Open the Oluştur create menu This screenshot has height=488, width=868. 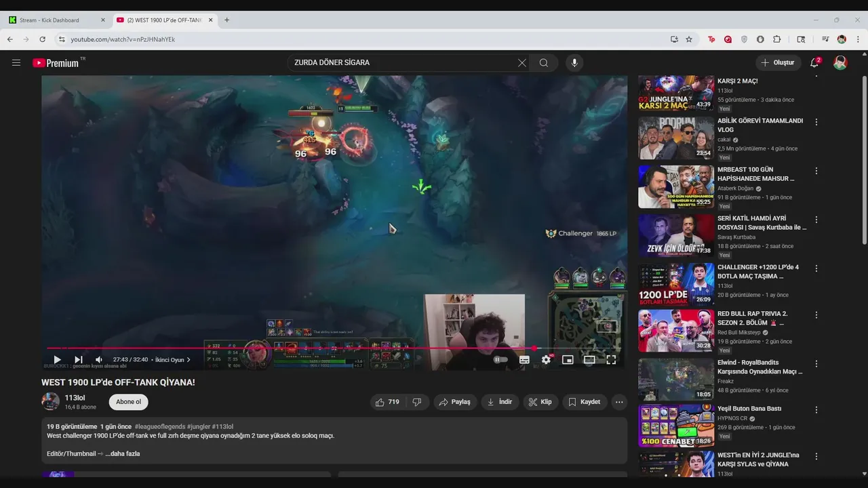(778, 62)
